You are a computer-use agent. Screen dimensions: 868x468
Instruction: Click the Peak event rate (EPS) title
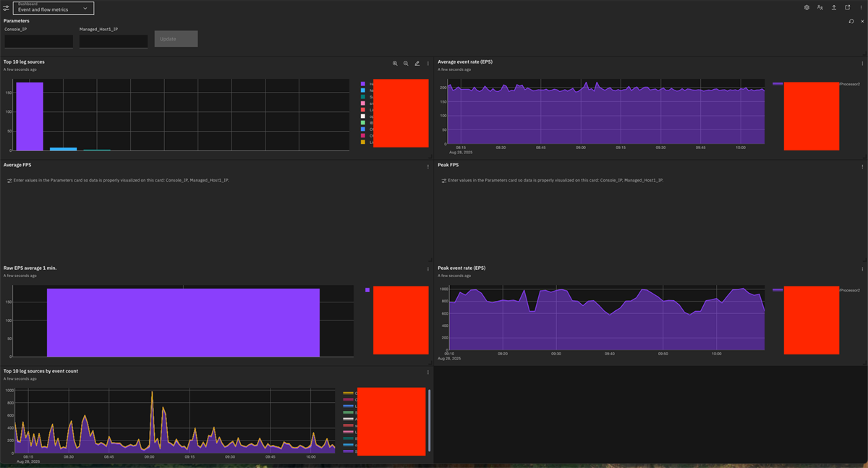coord(461,268)
